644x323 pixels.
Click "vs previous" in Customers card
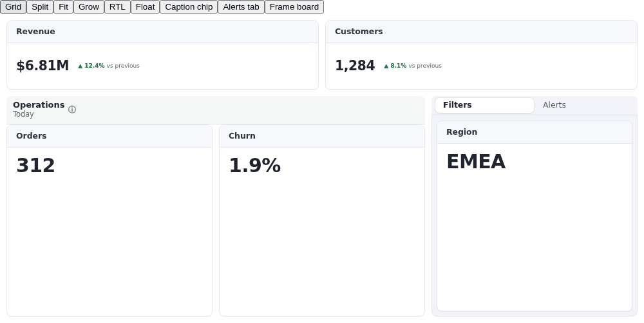pyautogui.click(x=425, y=66)
